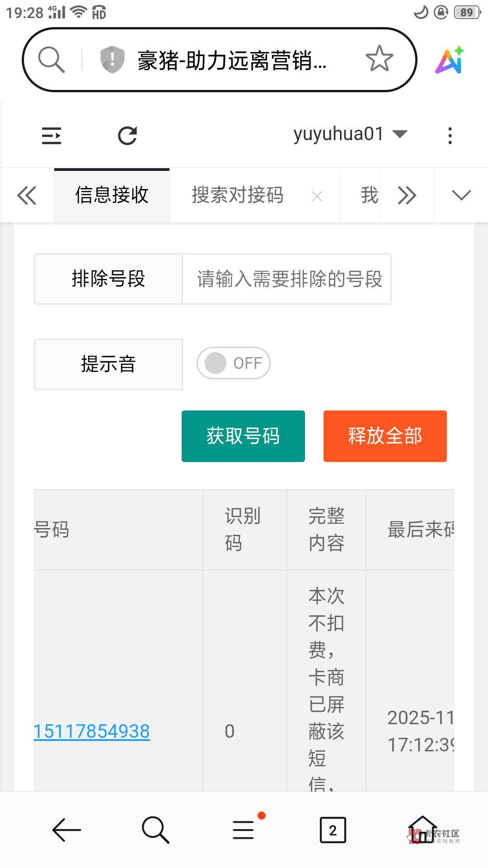The height and width of the screenshot is (868, 488).
Task: Expand the tab list down chevron
Action: [x=461, y=195]
